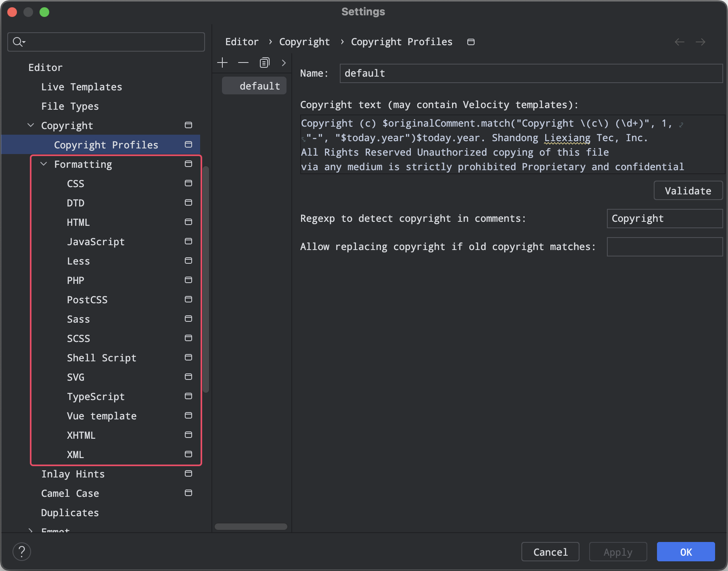This screenshot has width=728, height=571.
Task: Click the Cancel button
Action: point(550,552)
